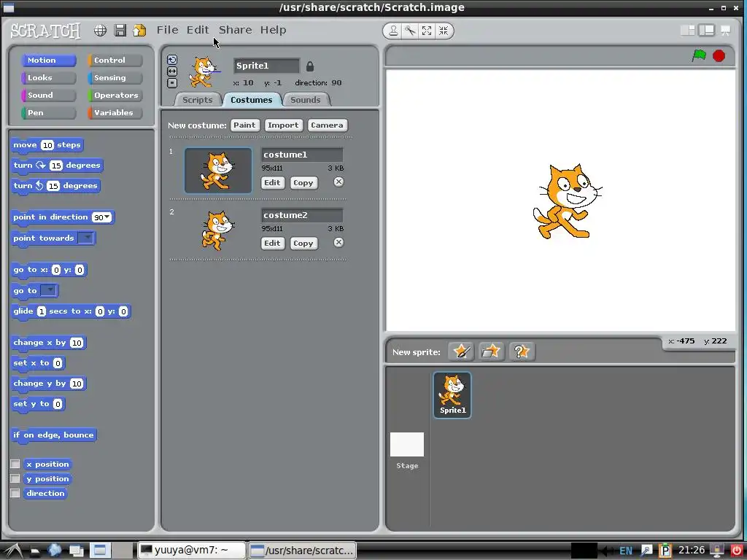Select the Variables block category
Viewport: 747px width, 560px height.
click(115, 113)
